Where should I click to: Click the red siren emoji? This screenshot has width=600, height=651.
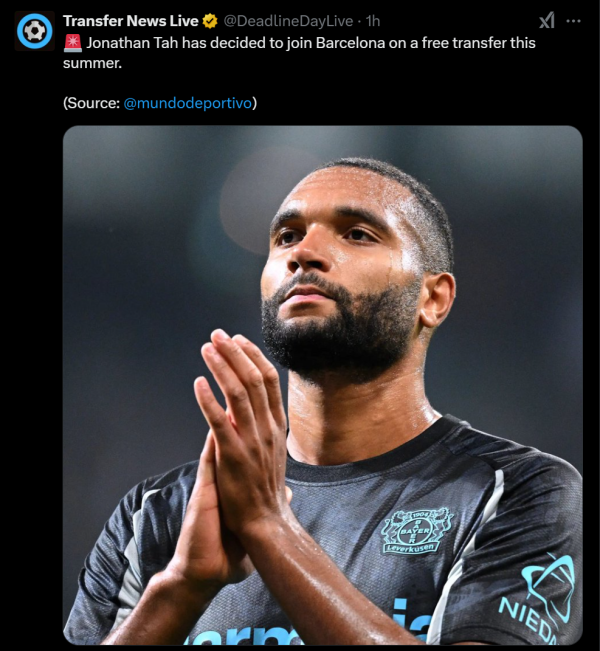[x=73, y=43]
